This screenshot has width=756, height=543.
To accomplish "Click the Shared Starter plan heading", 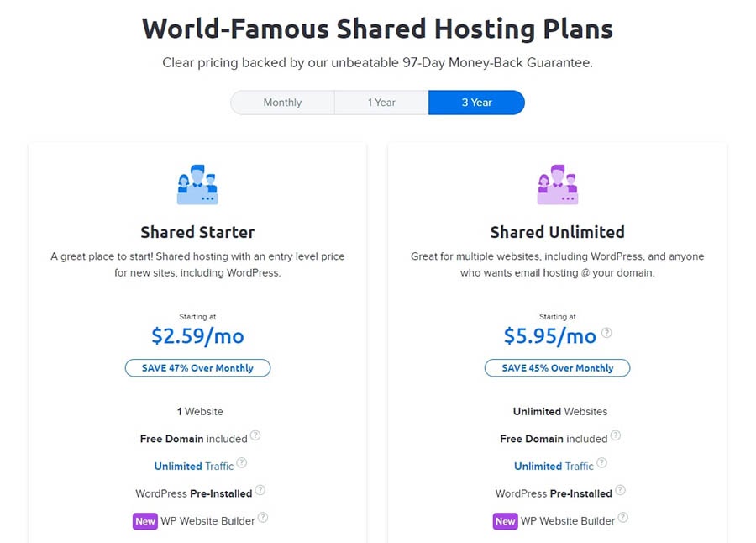I will coord(197,232).
